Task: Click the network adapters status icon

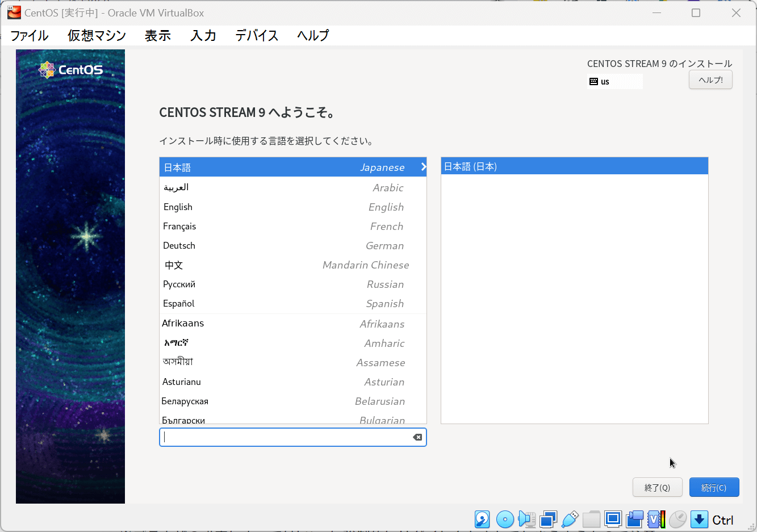Action: [x=547, y=519]
